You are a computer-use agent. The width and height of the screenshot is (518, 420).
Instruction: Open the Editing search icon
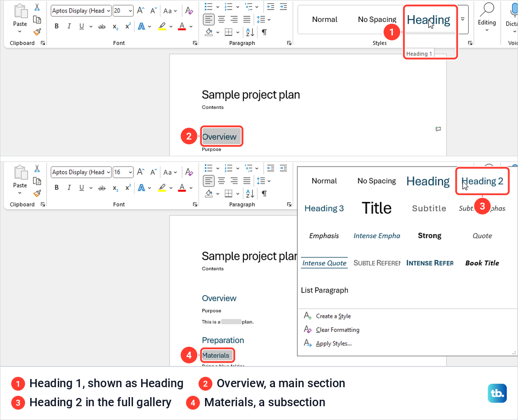pos(487,9)
